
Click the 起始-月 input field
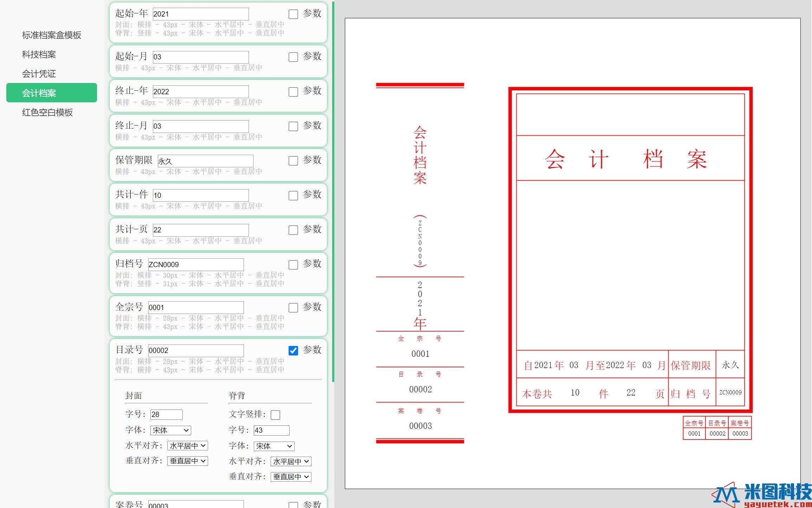pos(201,57)
